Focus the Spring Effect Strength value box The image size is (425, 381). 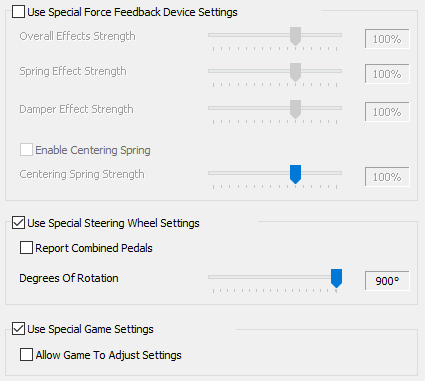(x=387, y=74)
